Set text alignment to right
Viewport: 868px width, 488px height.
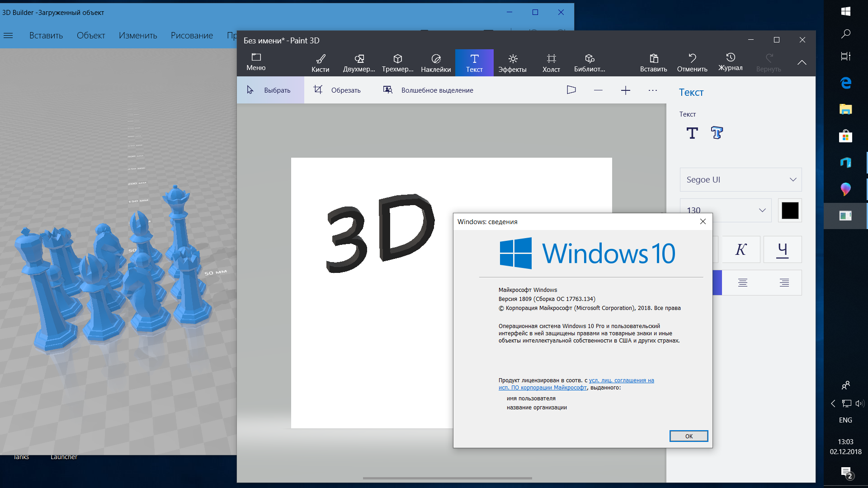coord(784,283)
